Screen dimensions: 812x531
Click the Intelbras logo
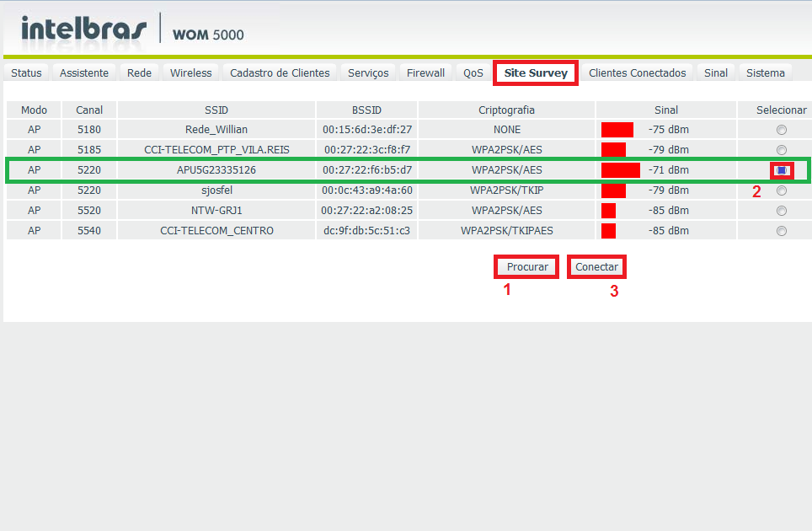click(x=83, y=29)
